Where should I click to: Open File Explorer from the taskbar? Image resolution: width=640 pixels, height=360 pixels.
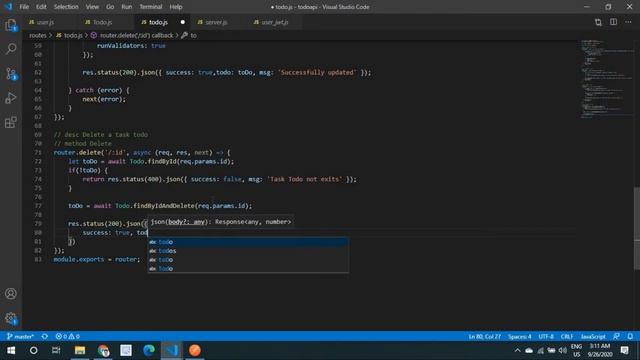(80, 350)
